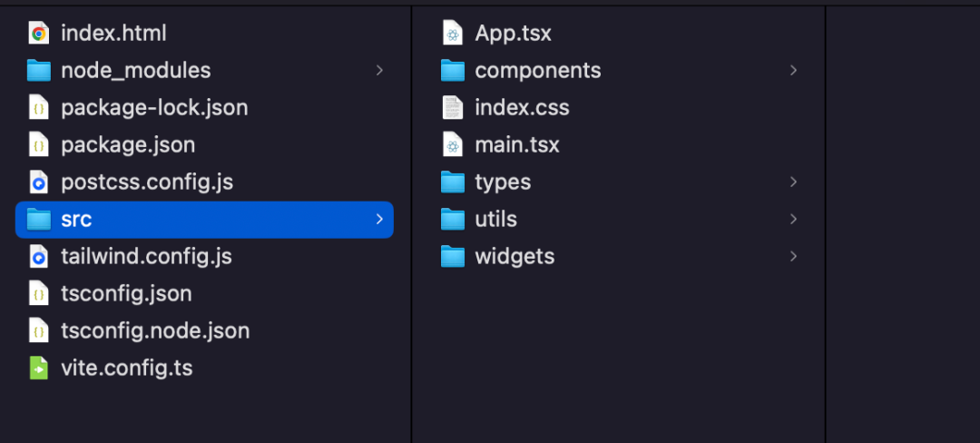Select the package-lock.json file name
Image resolution: width=980 pixels, height=443 pixels.
pyautogui.click(x=154, y=108)
